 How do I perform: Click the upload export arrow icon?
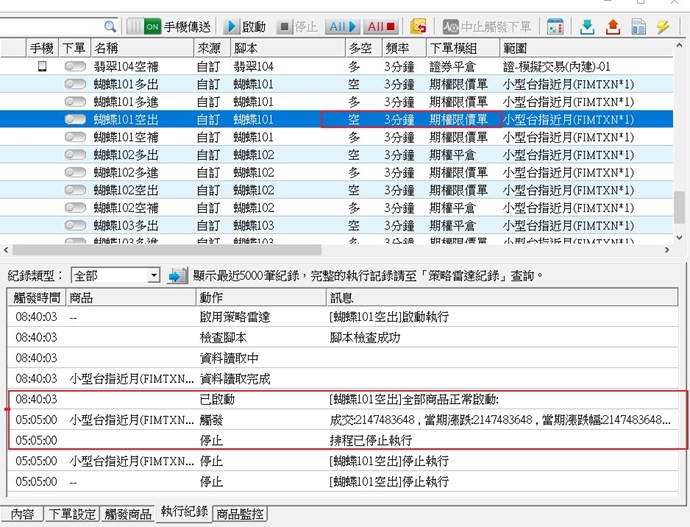click(x=613, y=26)
